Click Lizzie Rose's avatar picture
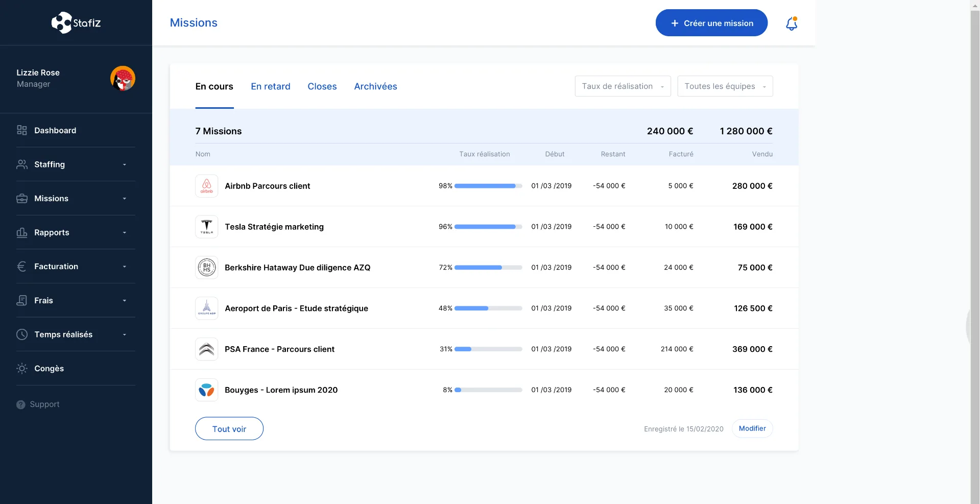 pos(123,78)
